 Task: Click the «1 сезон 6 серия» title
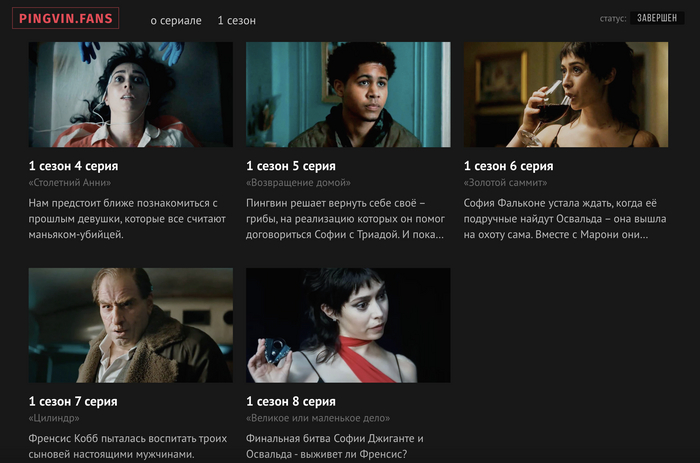[508, 166]
